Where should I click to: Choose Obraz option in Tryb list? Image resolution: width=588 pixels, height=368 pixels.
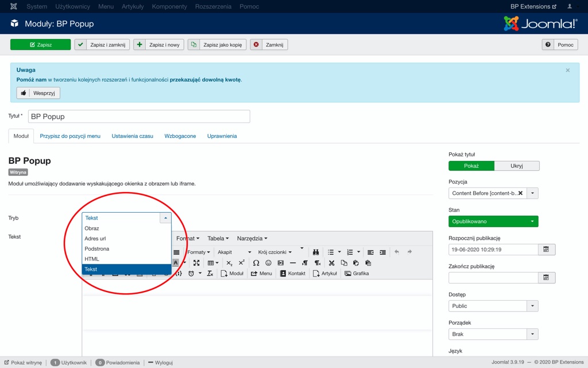(92, 228)
